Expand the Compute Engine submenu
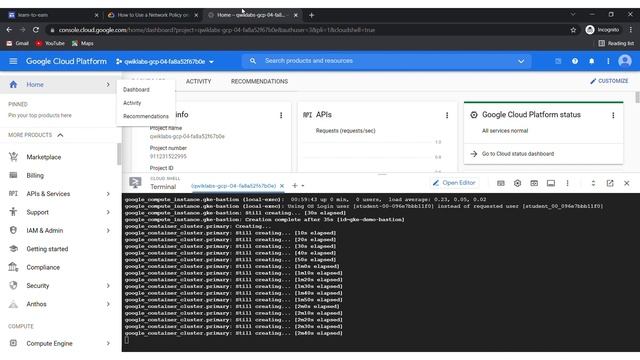 [108, 344]
